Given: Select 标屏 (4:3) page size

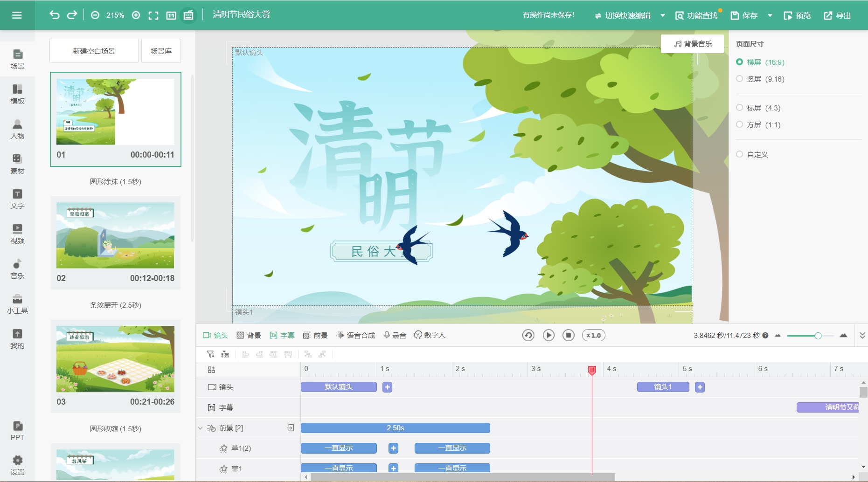Looking at the screenshot, I should click(x=758, y=108).
